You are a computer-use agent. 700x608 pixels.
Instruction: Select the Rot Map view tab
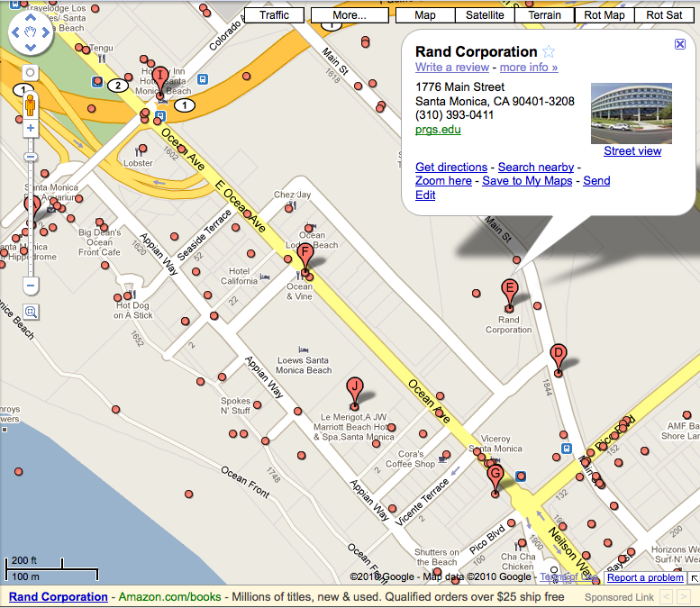click(605, 15)
